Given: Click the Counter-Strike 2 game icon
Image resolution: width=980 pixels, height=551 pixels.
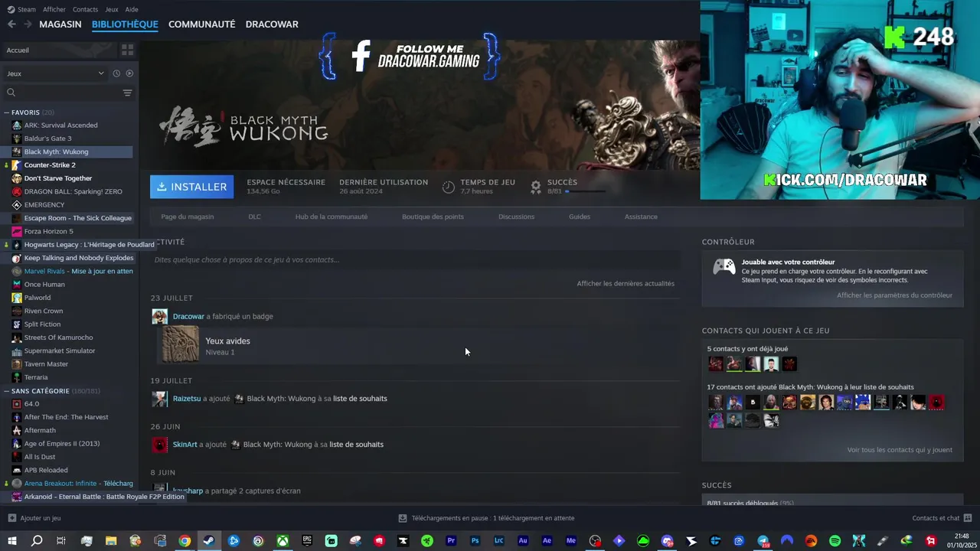Looking at the screenshot, I should point(17,165).
